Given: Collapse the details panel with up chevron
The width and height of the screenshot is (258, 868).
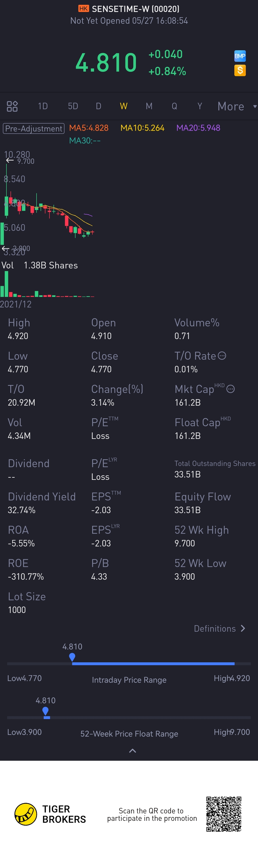Looking at the screenshot, I should (x=133, y=751).
